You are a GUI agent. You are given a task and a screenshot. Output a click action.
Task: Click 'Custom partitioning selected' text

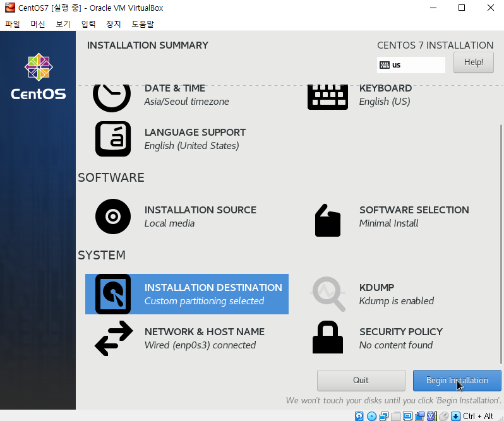[x=204, y=301]
